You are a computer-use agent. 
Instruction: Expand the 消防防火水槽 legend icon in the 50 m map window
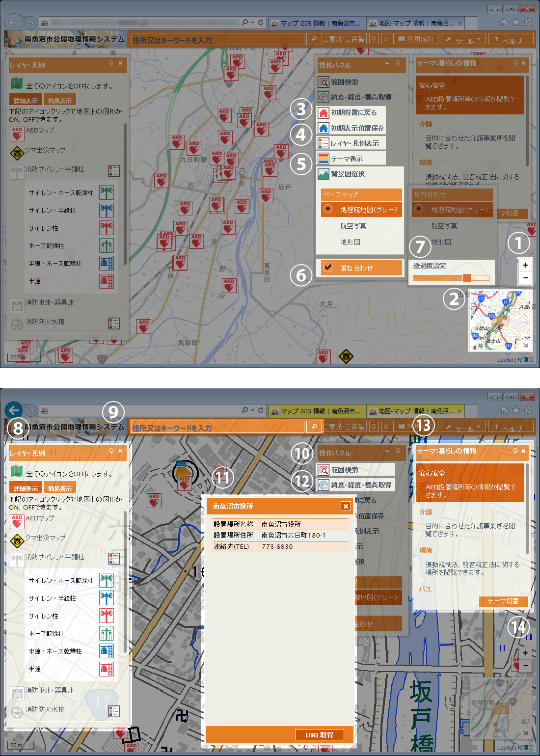[x=114, y=711]
